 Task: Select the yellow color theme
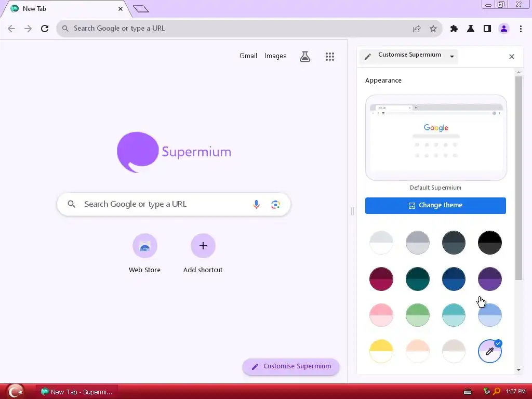pos(381,351)
